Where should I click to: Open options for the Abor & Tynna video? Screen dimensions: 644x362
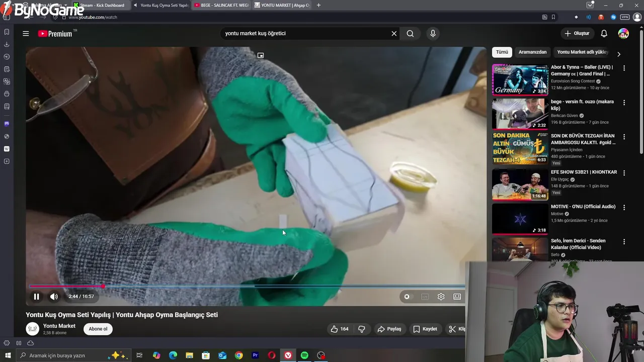(x=624, y=68)
